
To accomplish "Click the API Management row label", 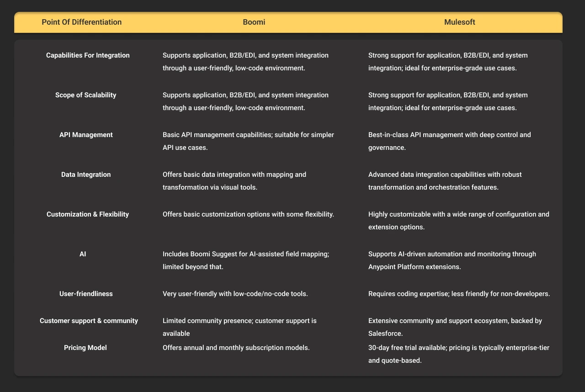I will click(x=86, y=135).
